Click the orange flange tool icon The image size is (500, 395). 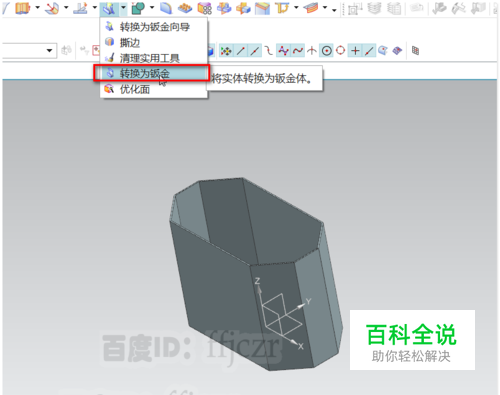[x=23, y=8]
